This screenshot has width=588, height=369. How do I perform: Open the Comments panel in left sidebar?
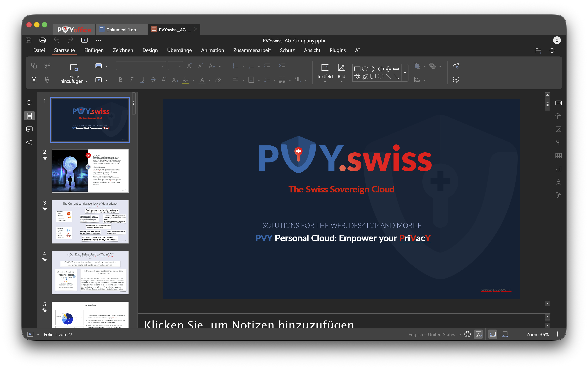tap(29, 129)
